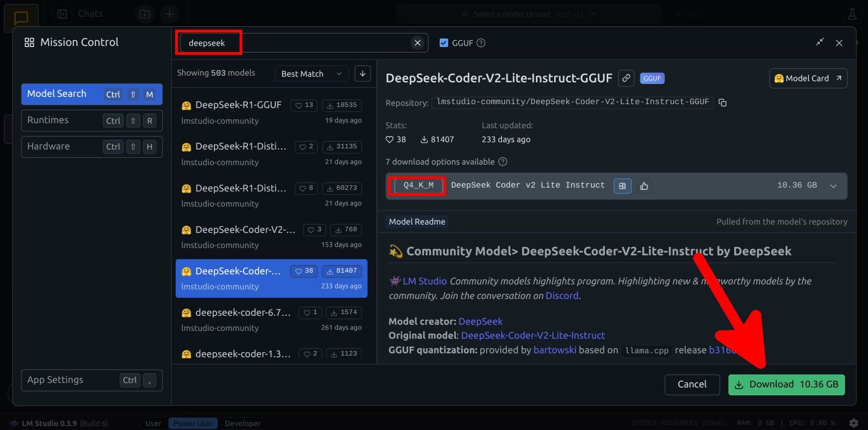Click the Mission Control grid icon
This screenshot has height=430, width=868.
click(x=29, y=43)
